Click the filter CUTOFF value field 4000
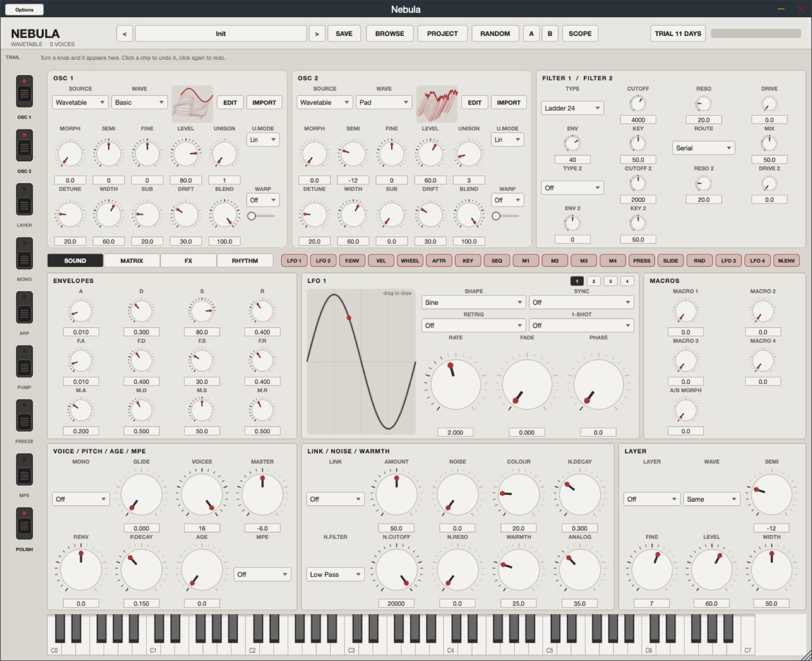The width and height of the screenshot is (812, 661). pyautogui.click(x=638, y=120)
